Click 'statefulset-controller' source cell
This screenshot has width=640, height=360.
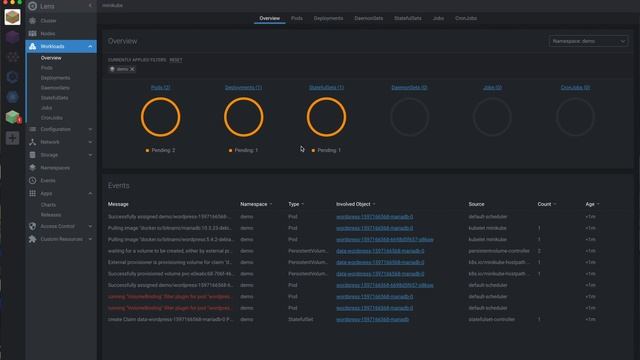pyautogui.click(x=491, y=320)
